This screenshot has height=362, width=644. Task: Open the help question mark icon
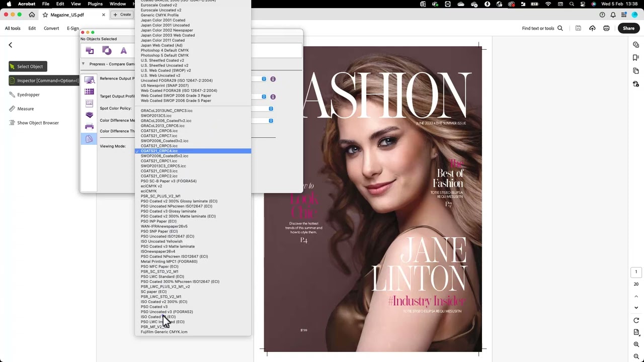point(602,15)
